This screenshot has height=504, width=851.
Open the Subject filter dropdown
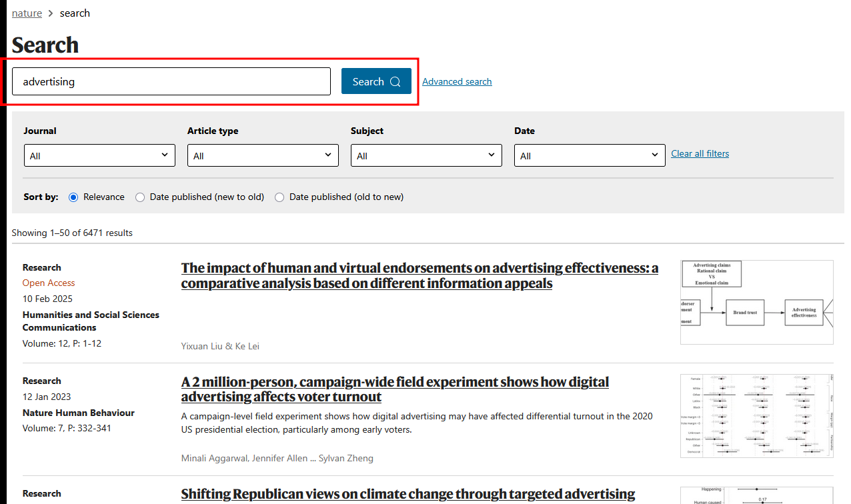coord(426,155)
